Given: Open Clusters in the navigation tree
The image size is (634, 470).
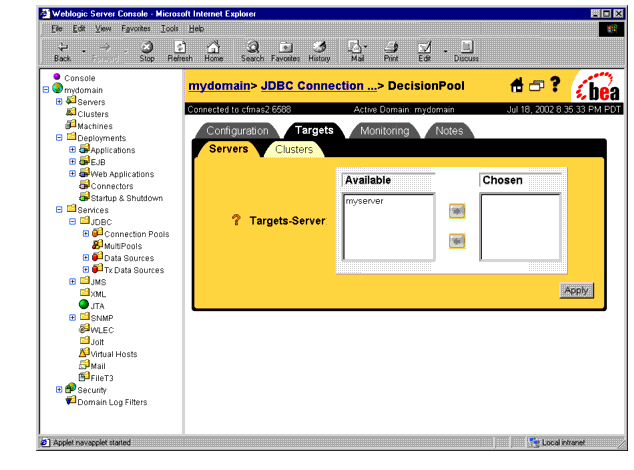Looking at the screenshot, I should click(x=93, y=114).
